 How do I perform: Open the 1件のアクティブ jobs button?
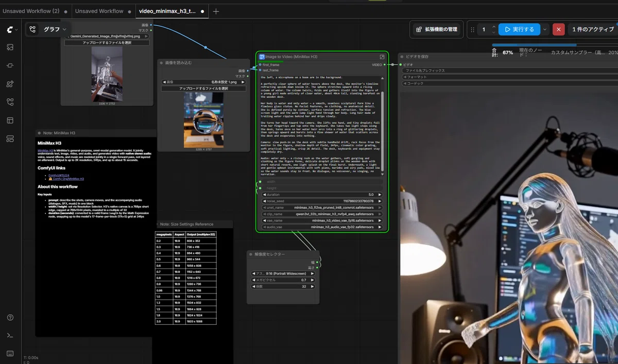pyautogui.click(x=593, y=29)
